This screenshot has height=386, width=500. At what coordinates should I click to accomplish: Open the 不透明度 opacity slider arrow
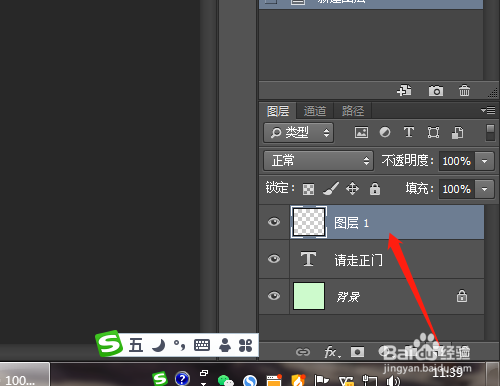[x=485, y=161]
